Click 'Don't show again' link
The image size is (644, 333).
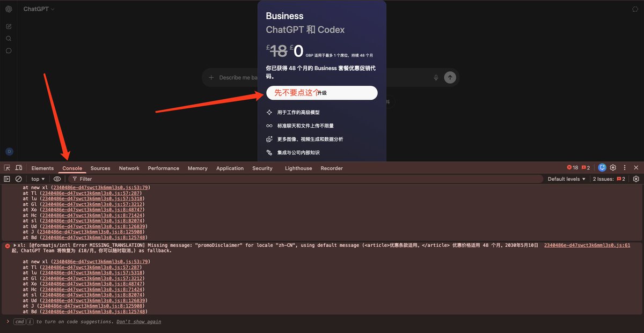click(138, 322)
